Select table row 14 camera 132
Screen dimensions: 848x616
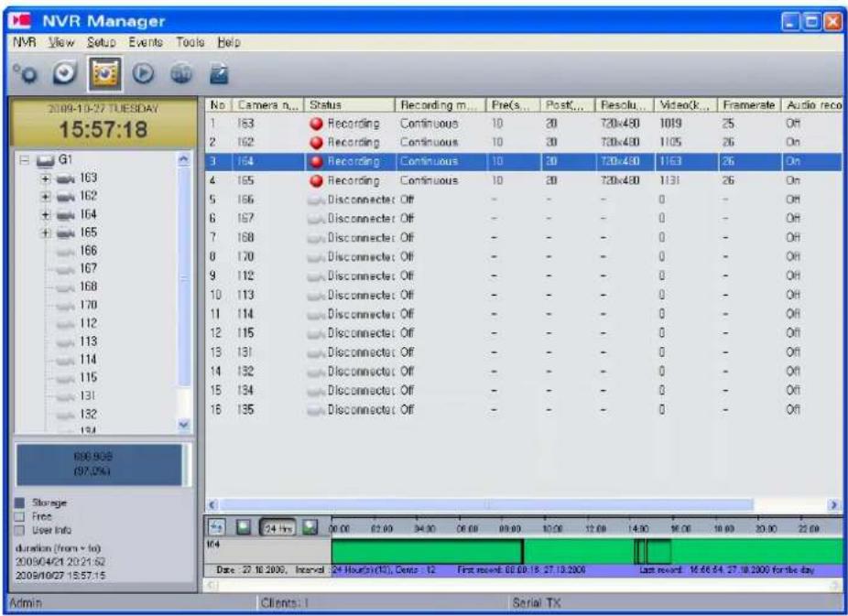(x=524, y=372)
